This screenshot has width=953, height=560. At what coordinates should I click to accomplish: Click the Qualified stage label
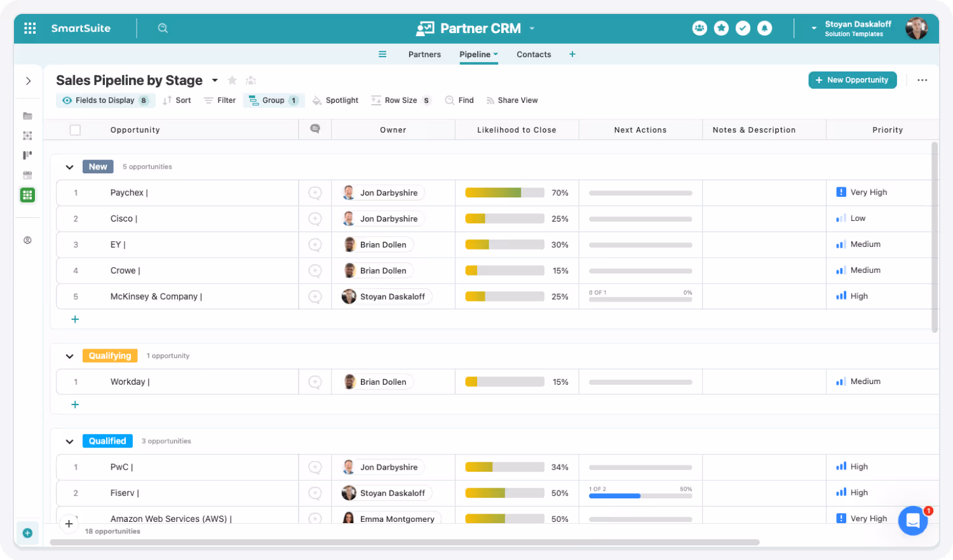[107, 441]
